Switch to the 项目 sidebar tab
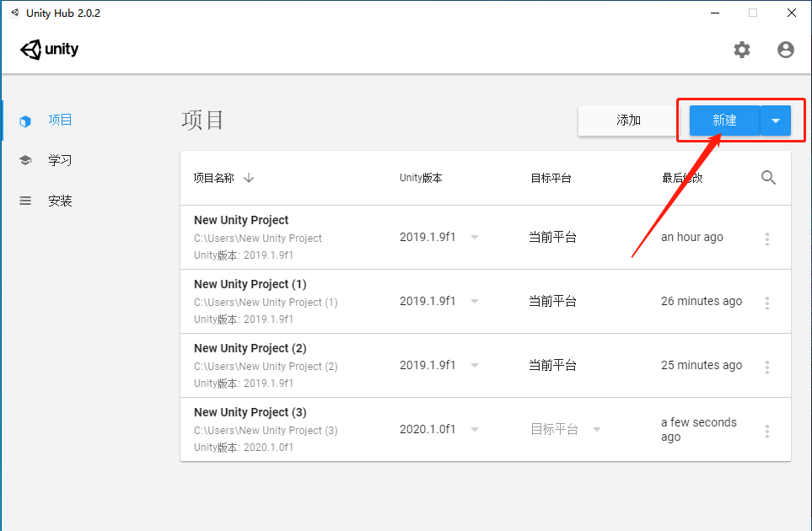812x531 pixels. (x=60, y=120)
